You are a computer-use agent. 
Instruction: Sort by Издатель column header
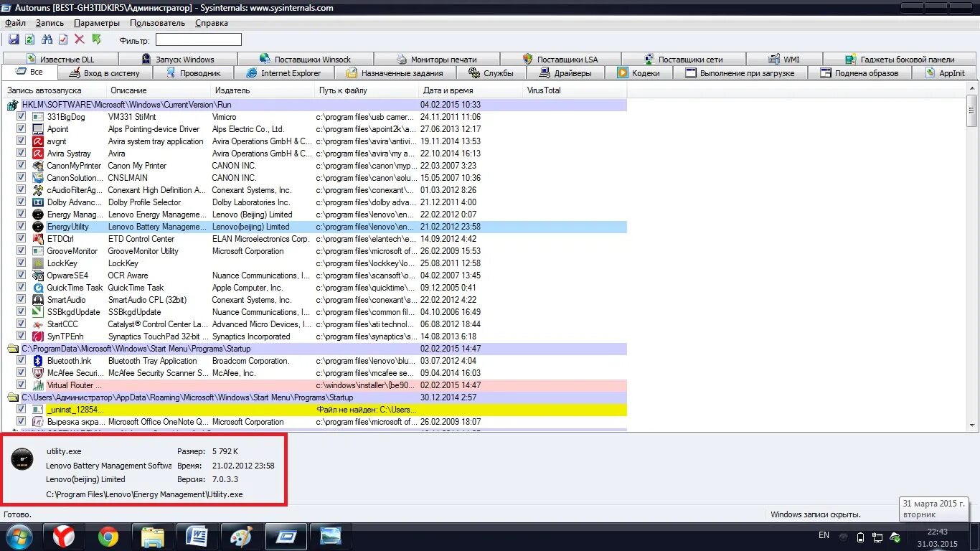click(263, 90)
